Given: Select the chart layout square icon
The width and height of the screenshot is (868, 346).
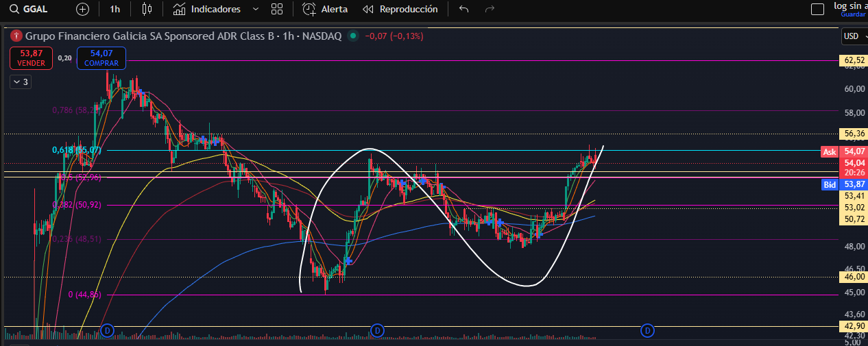Looking at the screenshot, I should 817,9.
